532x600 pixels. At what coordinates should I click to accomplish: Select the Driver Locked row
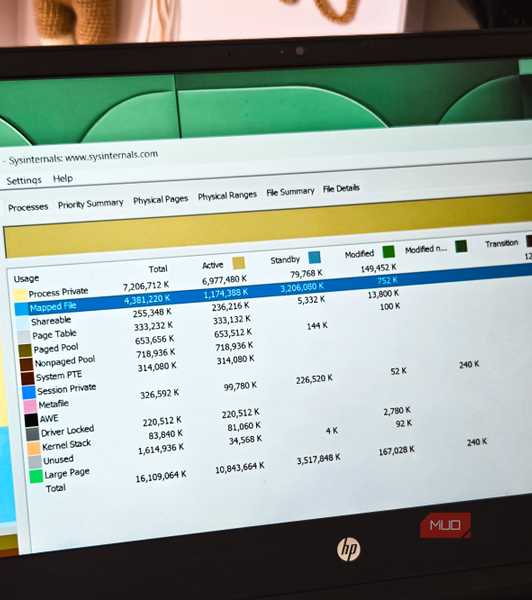click(x=67, y=431)
